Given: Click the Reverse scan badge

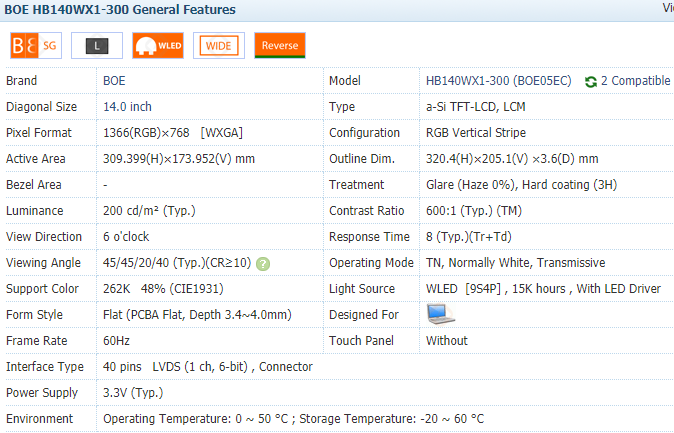Looking at the screenshot, I should coord(280,45).
